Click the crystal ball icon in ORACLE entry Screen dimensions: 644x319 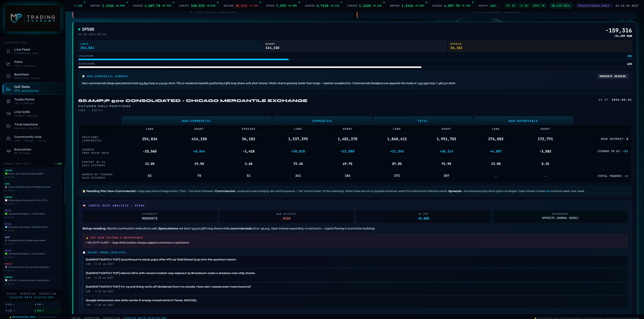(x=6, y=267)
